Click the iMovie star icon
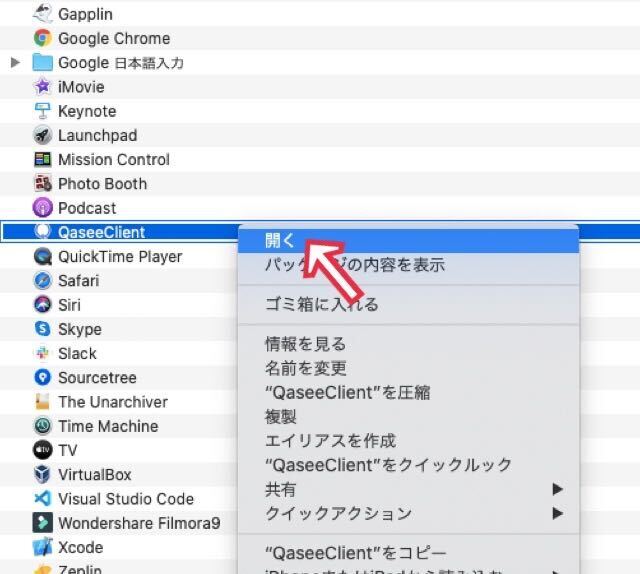 coord(42,87)
